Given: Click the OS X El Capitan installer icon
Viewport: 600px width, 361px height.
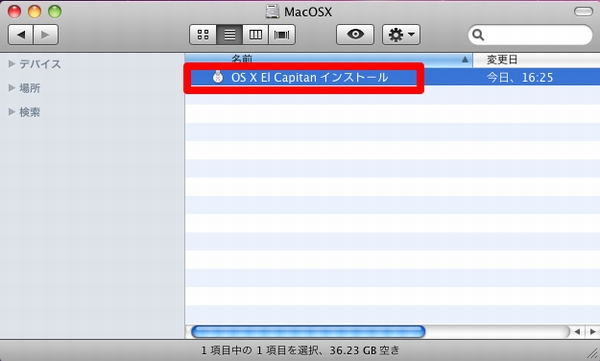Looking at the screenshot, I should 218,77.
